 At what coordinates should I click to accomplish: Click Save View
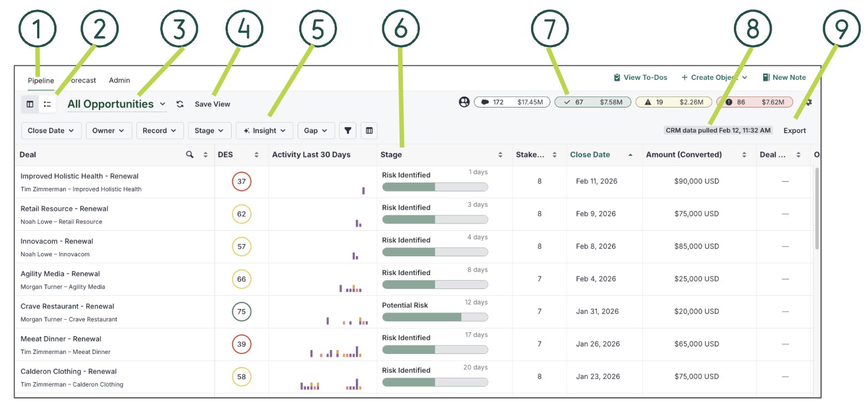[x=212, y=104]
